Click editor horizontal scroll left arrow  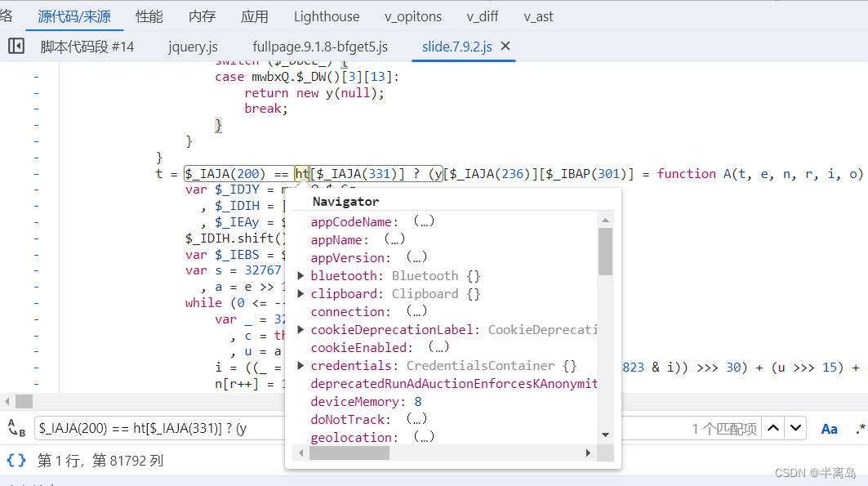point(7,401)
